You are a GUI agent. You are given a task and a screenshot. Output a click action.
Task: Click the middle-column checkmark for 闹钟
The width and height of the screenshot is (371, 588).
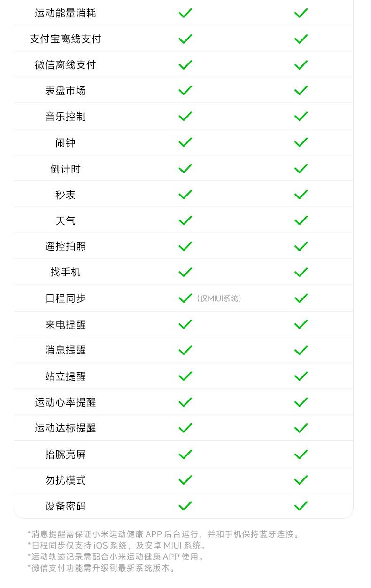pos(185,142)
